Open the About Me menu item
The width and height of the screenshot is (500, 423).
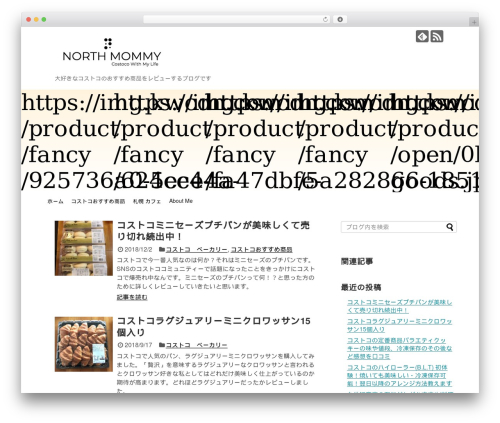point(181,201)
